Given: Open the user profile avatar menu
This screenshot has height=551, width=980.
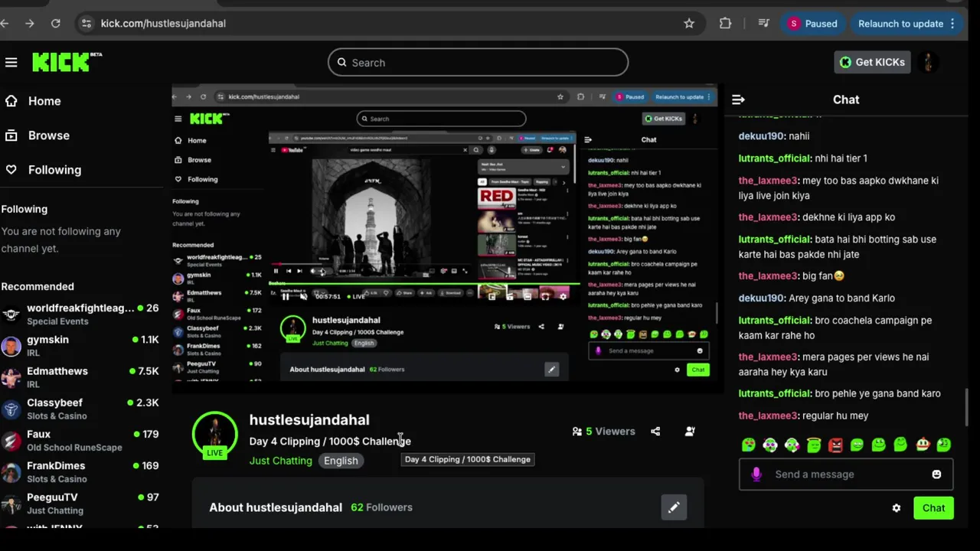Looking at the screenshot, I should [x=928, y=62].
